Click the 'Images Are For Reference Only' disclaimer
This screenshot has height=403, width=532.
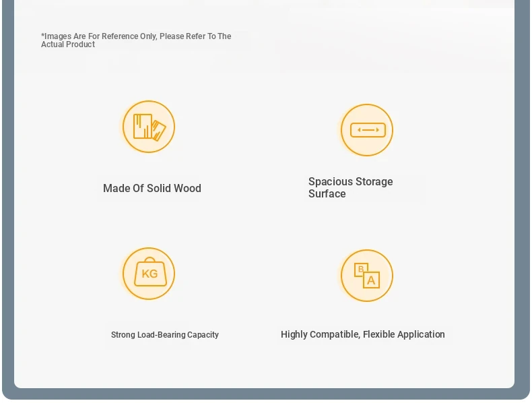point(136,40)
